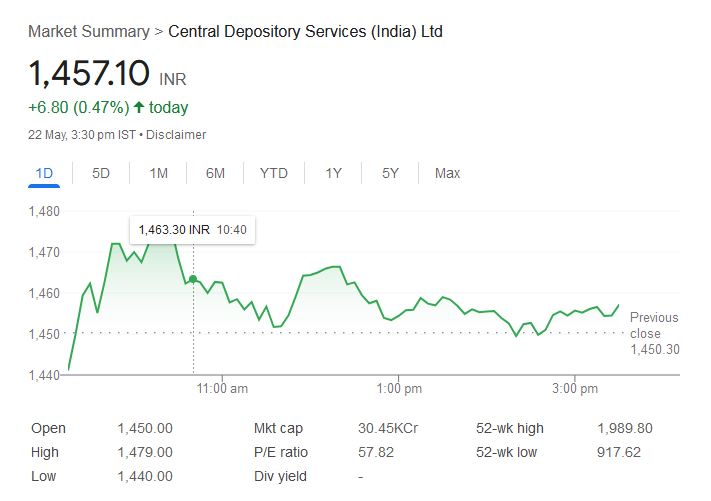Click the P/E ratio label

(x=281, y=452)
